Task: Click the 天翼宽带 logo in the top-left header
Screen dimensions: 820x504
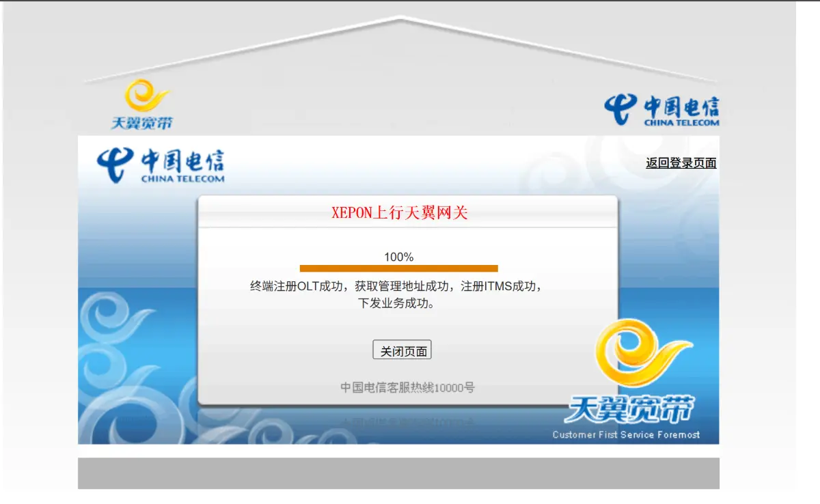Action: pyautogui.click(x=142, y=104)
